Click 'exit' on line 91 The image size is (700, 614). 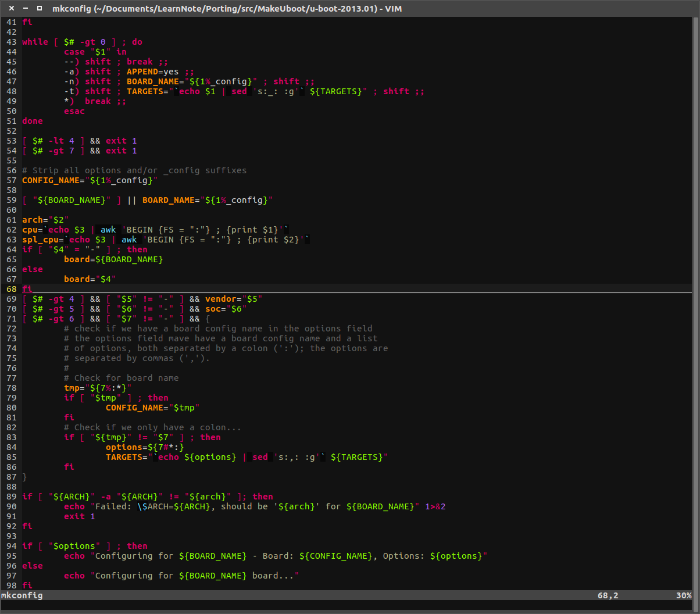(x=74, y=516)
